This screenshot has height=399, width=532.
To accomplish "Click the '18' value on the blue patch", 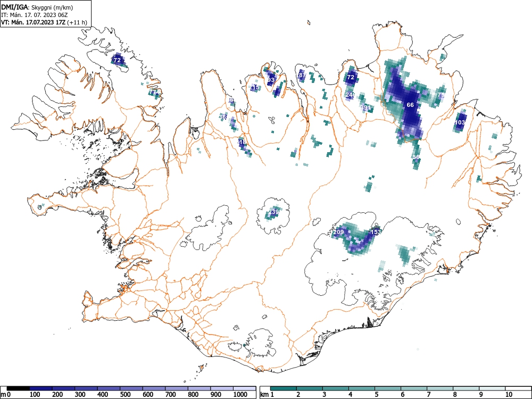I will point(242,143).
